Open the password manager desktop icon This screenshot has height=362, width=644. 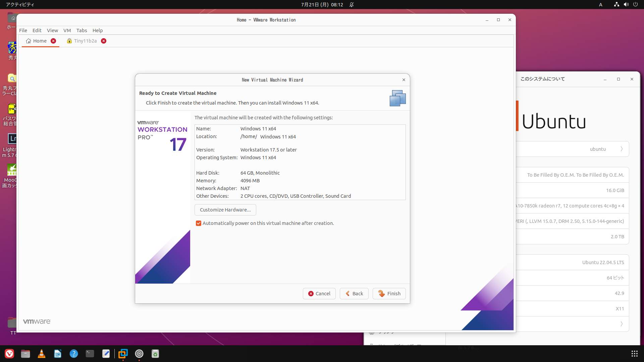point(12,109)
